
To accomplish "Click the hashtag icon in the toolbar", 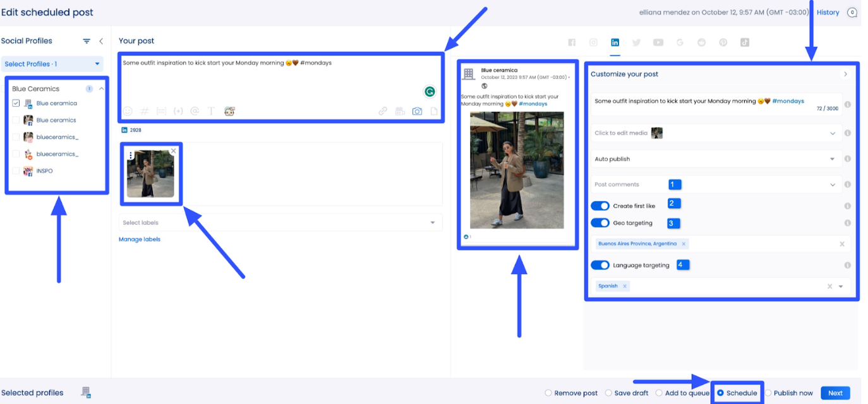I will tap(144, 111).
